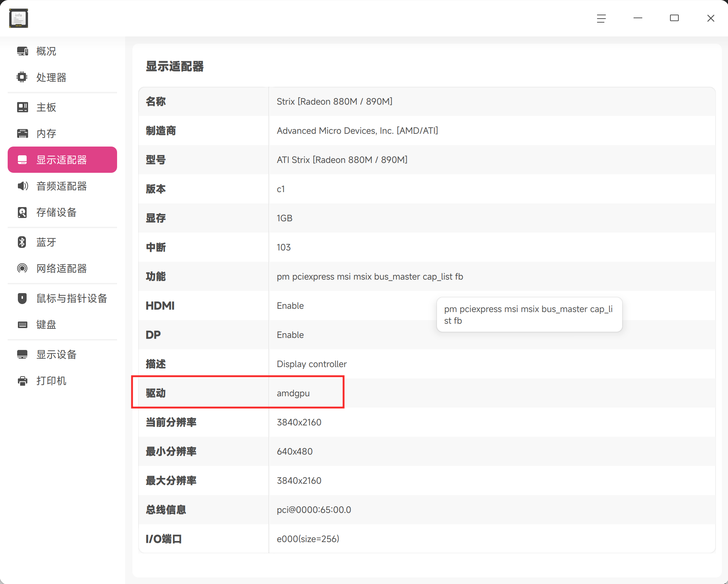This screenshot has height=584, width=728.
Task: Click the 显存 value 1GB
Action: (x=284, y=218)
